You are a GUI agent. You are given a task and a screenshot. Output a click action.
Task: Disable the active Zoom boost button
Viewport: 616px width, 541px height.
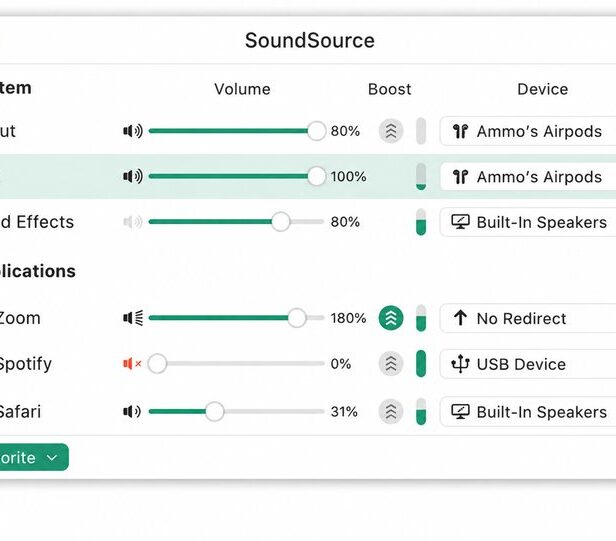[x=390, y=318]
